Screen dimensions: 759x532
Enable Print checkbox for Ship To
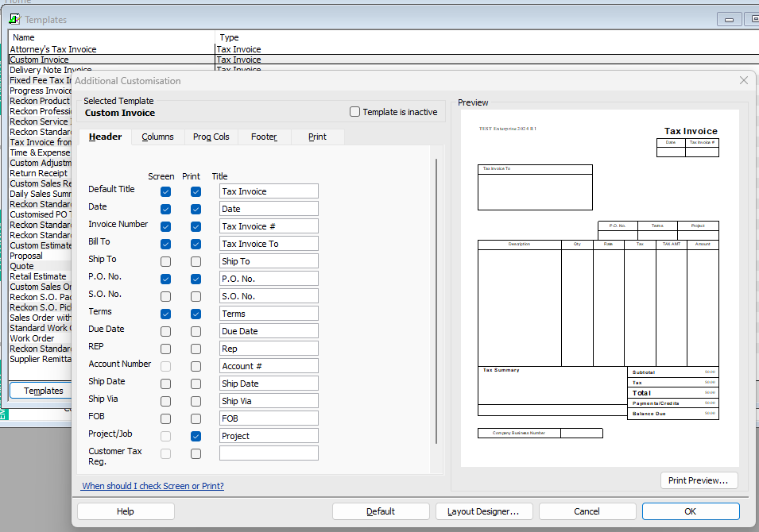pyautogui.click(x=196, y=262)
